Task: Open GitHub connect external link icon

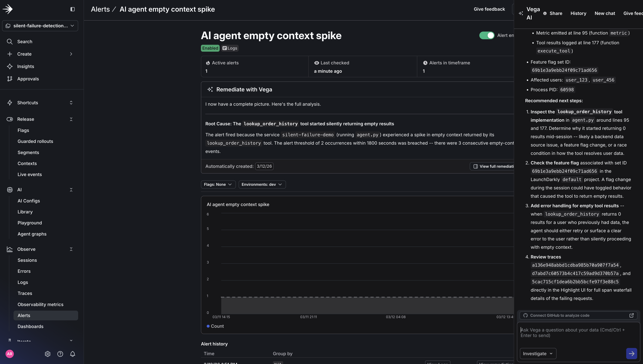Action: click(632, 315)
